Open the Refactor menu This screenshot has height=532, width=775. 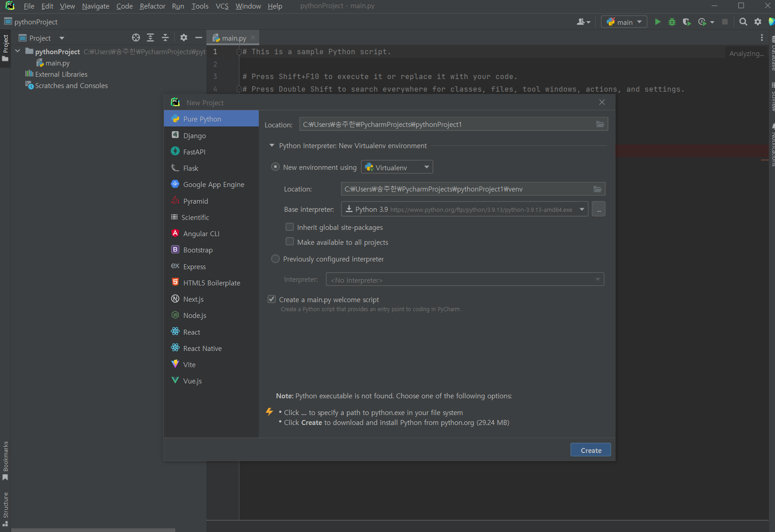click(x=153, y=6)
